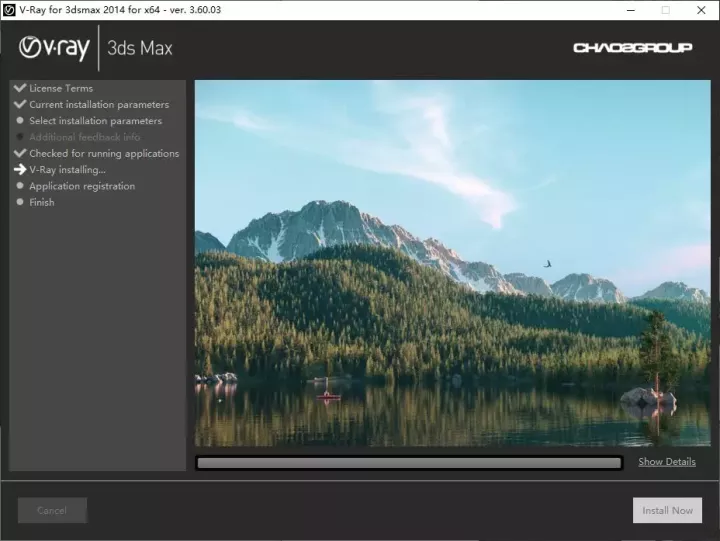Click the bullet beside Select installation parameters
This screenshot has height=541, width=720.
[19, 121]
